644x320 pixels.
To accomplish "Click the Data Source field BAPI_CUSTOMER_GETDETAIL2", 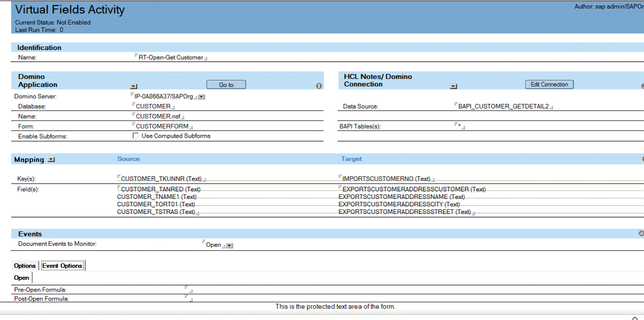I will click(x=503, y=106).
